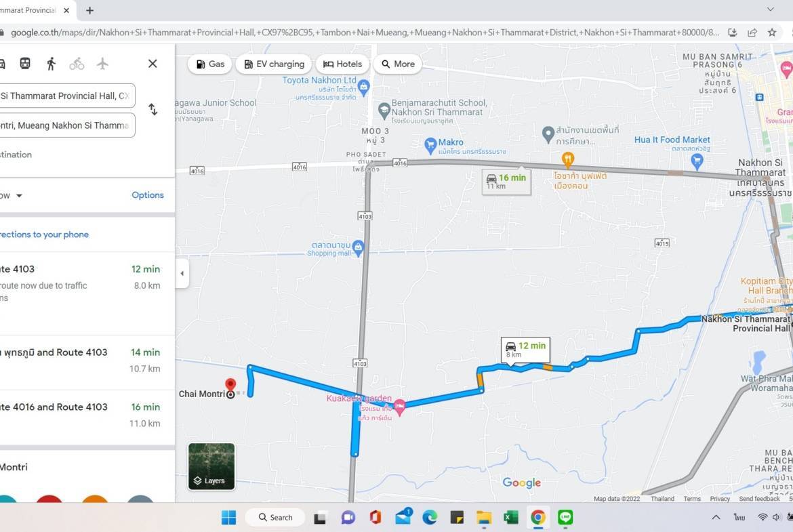Open the tab search chevron
This screenshot has width=793, height=532.
click(x=770, y=9)
